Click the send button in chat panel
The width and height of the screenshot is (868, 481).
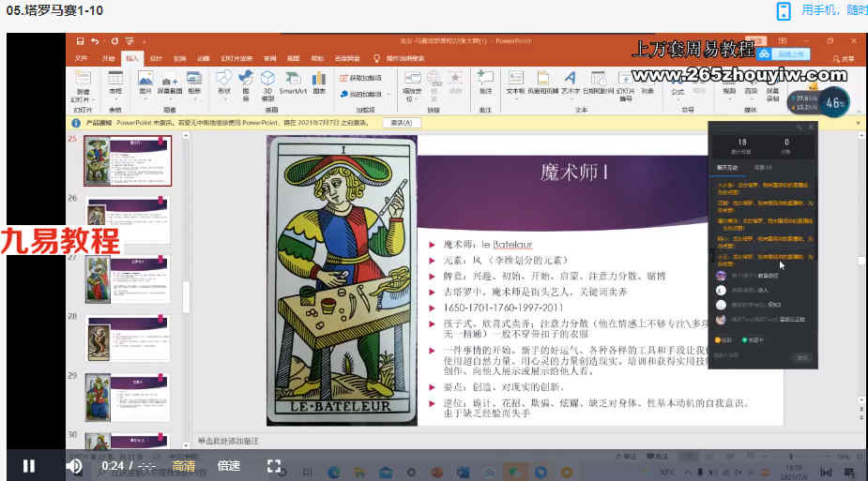(802, 357)
